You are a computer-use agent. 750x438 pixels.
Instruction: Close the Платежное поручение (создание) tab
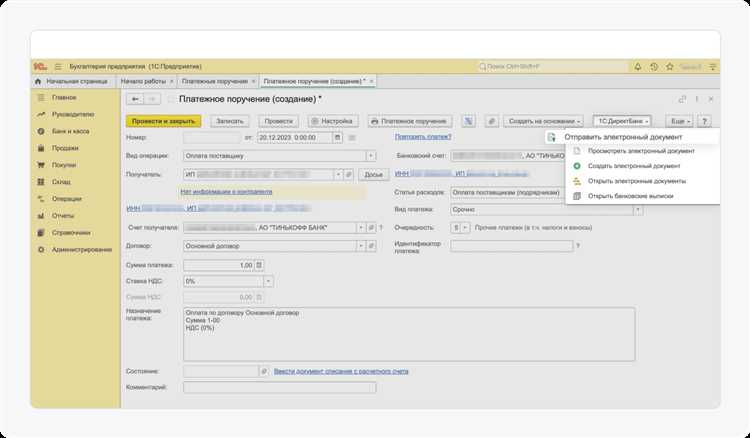371,81
